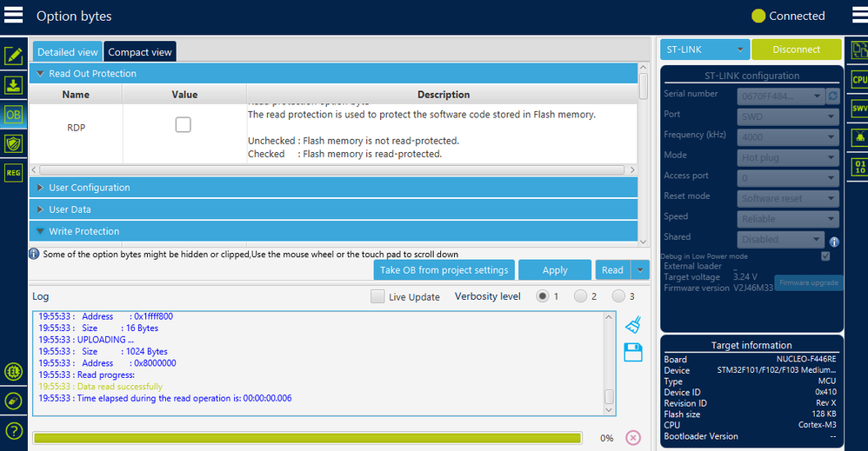This screenshot has height=451, width=868.
Task: Open the Secure programming shield icon
Action: (x=13, y=144)
